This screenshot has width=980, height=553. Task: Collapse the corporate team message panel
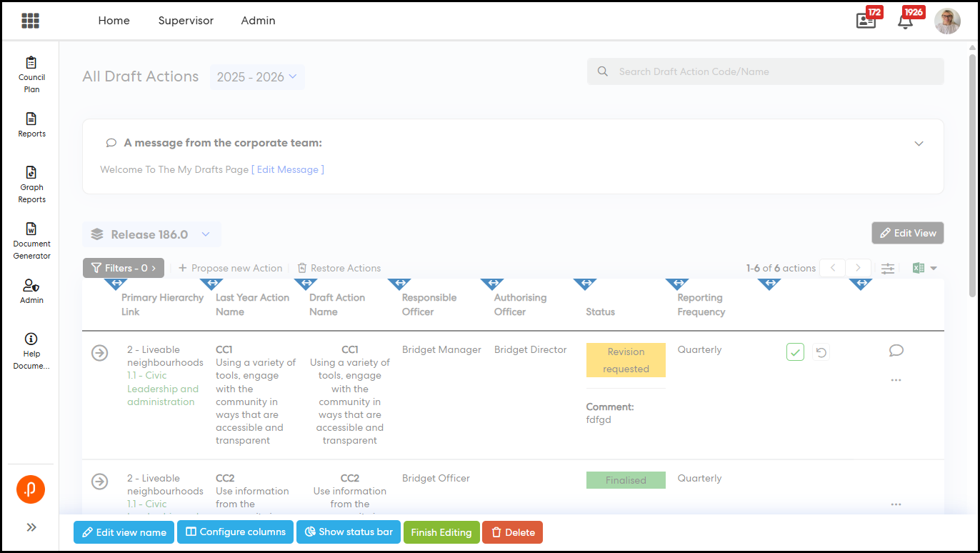919,144
